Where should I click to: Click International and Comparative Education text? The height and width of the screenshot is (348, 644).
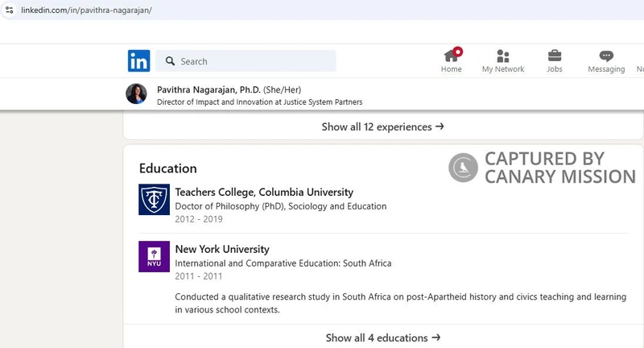pyautogui.click(x=283, y=263)
